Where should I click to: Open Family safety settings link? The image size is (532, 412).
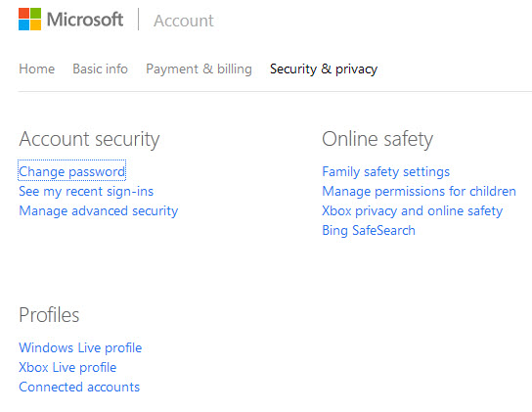coord(385,172)
